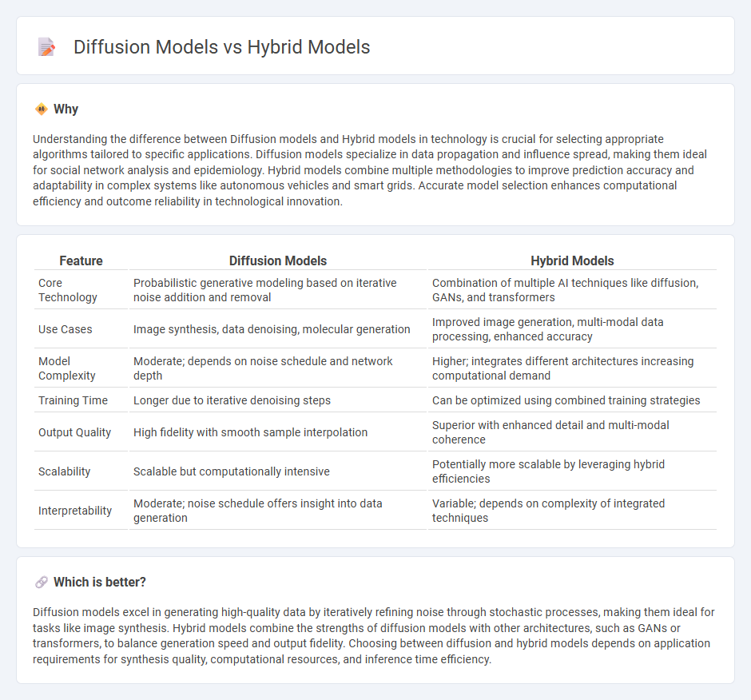
Task: Click the paragraph starting 'Diffusion models excel in generating'
Action: point(374,636)
